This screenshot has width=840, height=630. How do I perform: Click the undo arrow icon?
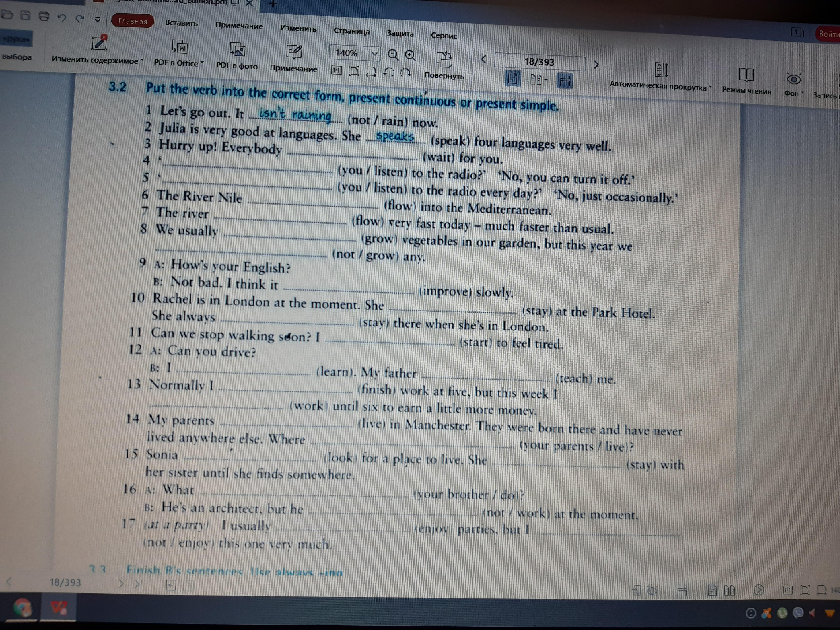click(x=62, y=17)
